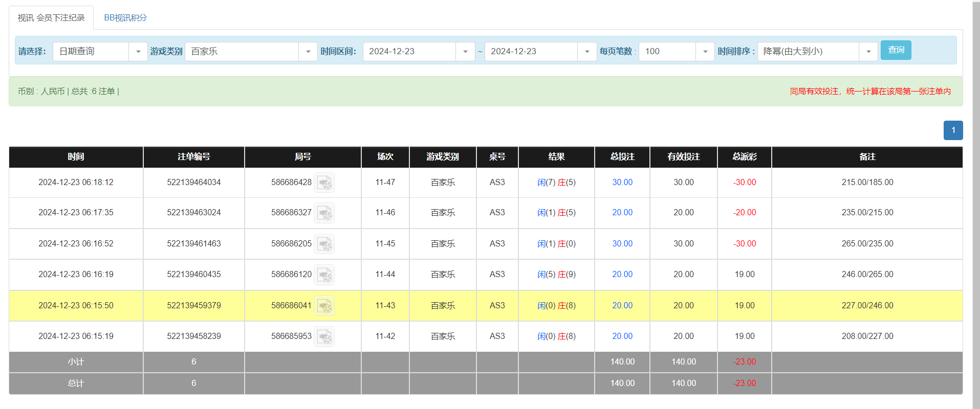Expand the 日期查询 selection dropdown
This screenshot has width=980, height=409.
pyautogui.click(x=138, y=52)
